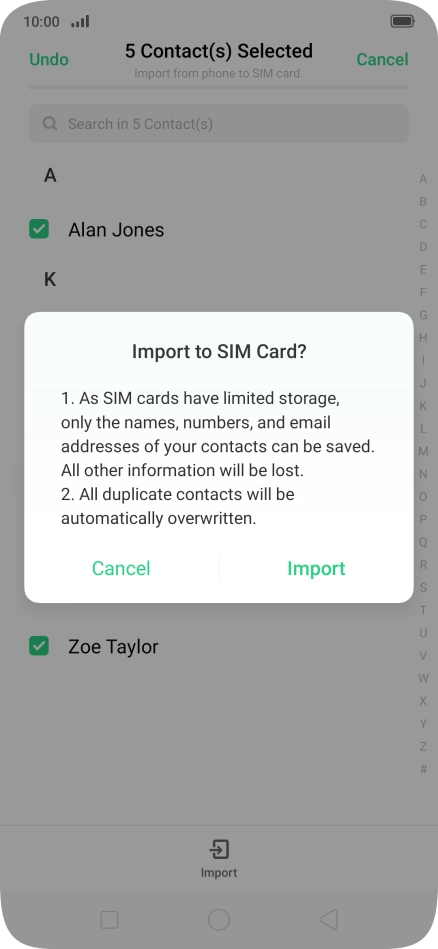Confirm Import in the dialog
Image resolution: width=438 pixels, height=949 pixels.
pyautogui.click(x=316, y=568)
